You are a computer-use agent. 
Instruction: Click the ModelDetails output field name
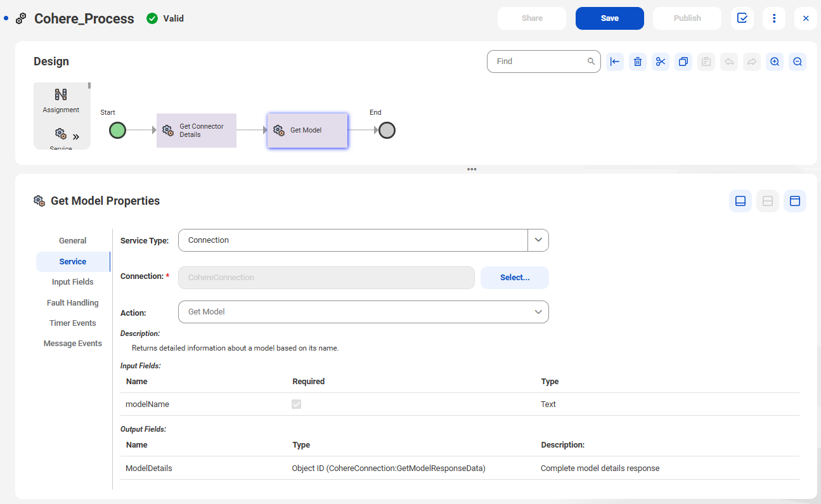point(149,468)
